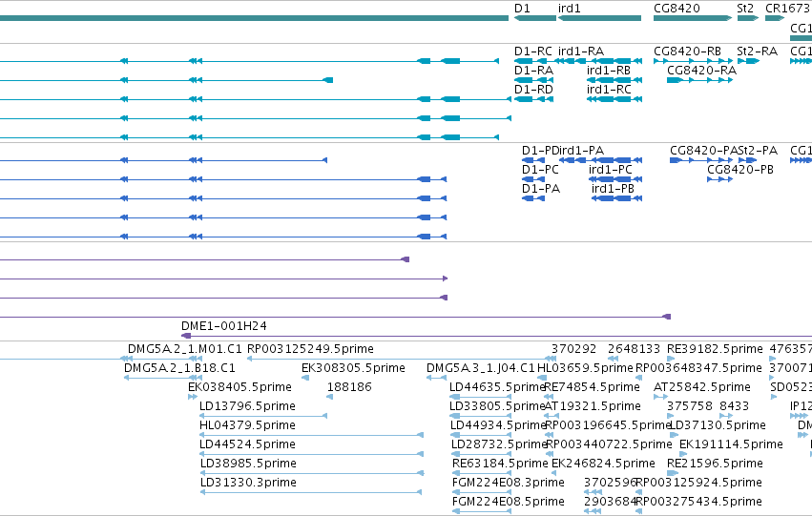
Task: Select EST LD33805.5prime
Action: pos(480,416)
